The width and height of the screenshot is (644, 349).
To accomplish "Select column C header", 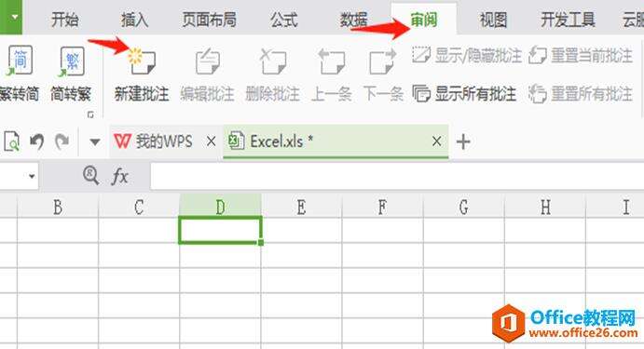I will [x=139, y=208].
